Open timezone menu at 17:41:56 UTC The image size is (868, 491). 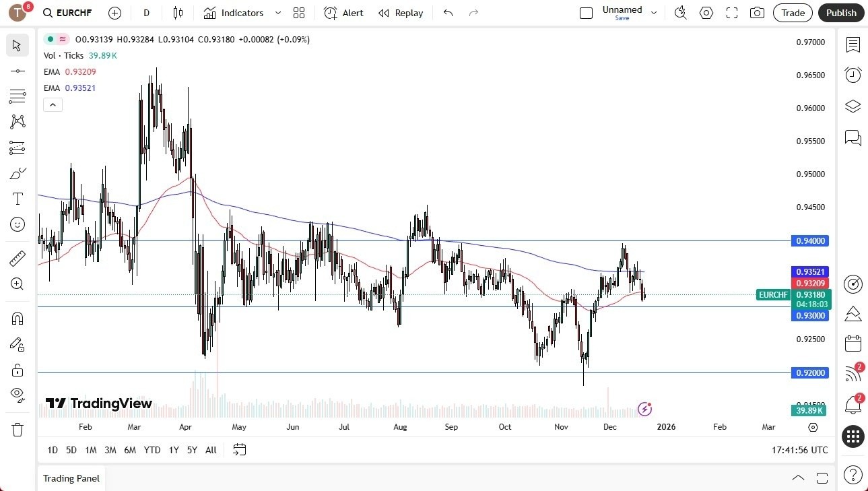(x=800, y=450)
